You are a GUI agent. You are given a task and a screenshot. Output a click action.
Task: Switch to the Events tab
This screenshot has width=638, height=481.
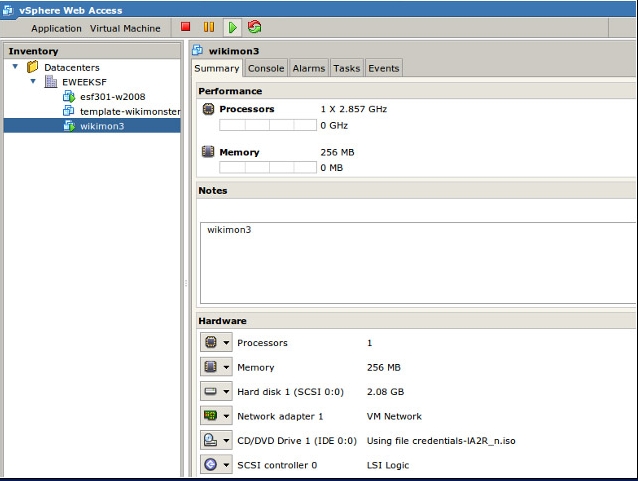[384, 68]
